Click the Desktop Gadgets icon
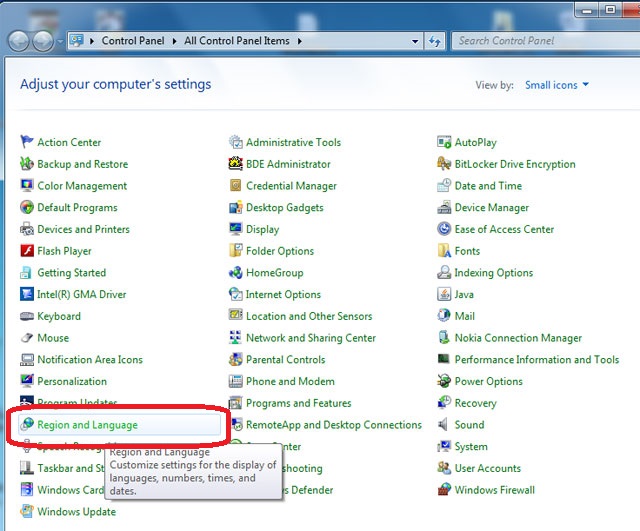Image resolution: width=640 pixels, height=531 pixels. click(236, 207)
